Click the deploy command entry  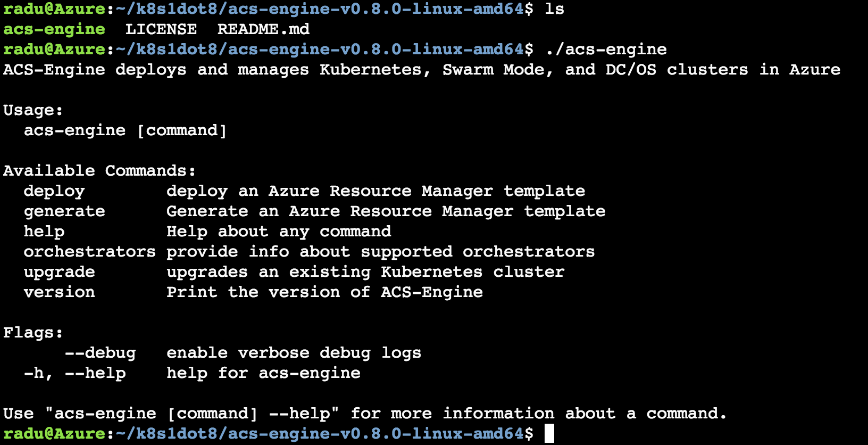pos(54,191)
